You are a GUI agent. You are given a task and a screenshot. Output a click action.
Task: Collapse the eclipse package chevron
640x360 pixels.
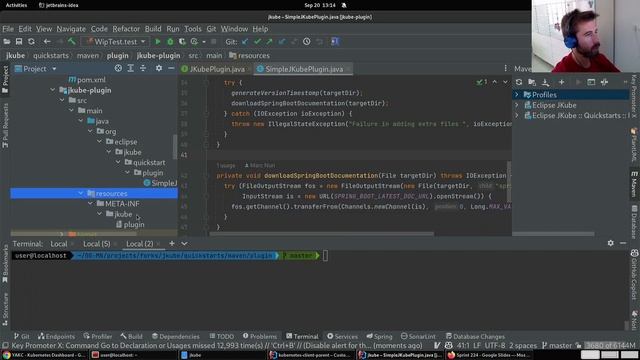pyautogui.click(x=100, y=142)
